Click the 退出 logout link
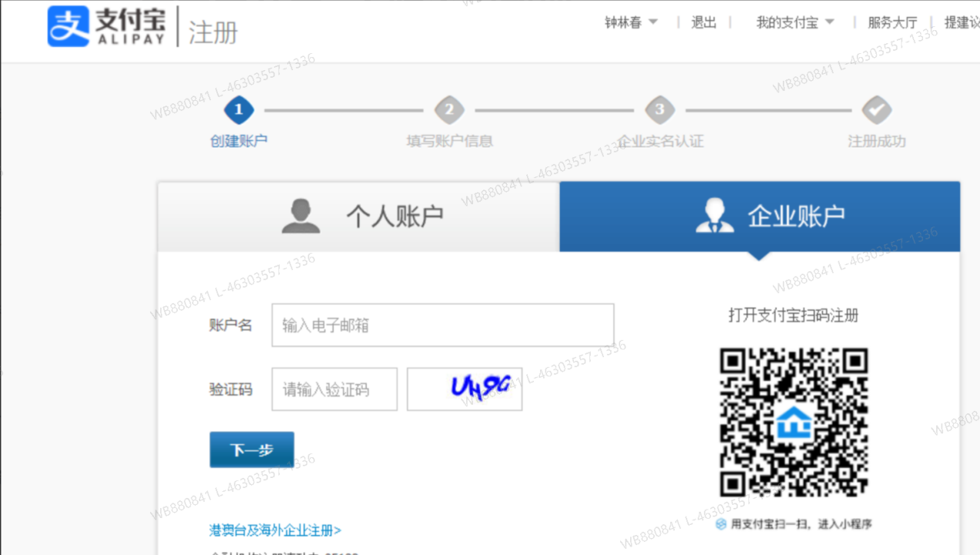980x555 pixels. pyautogui.click(x=704, y=22)
